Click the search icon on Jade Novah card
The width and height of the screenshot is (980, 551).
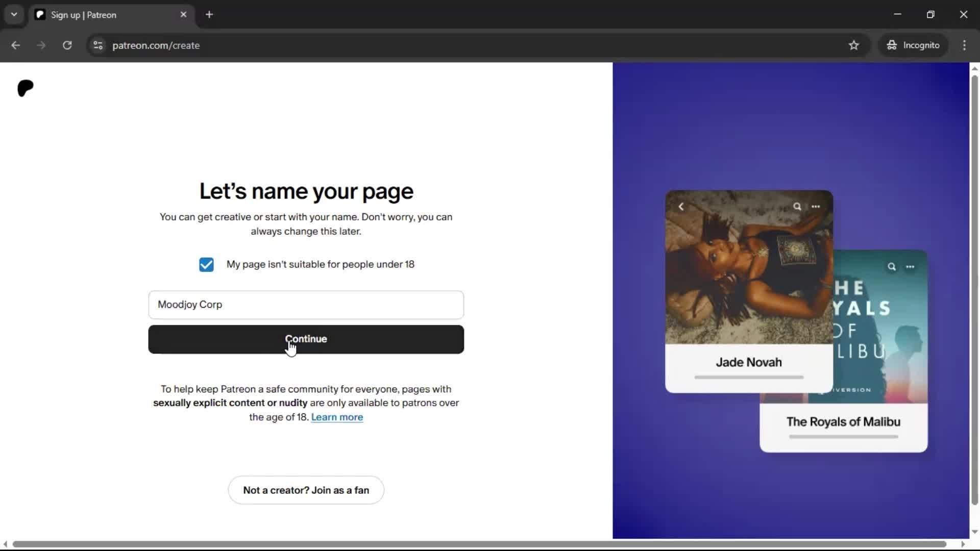coord(797,207)
